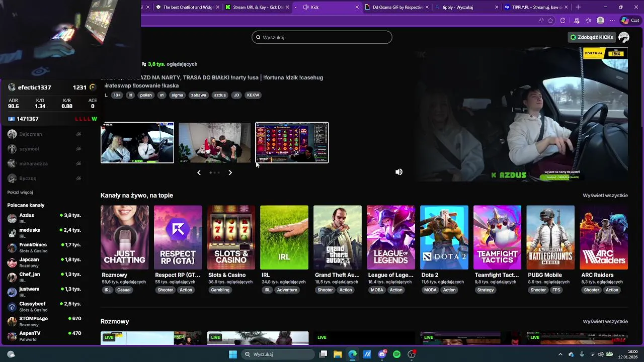Click the Strategy tag under Teamfight Tactics

coord(486,290)
